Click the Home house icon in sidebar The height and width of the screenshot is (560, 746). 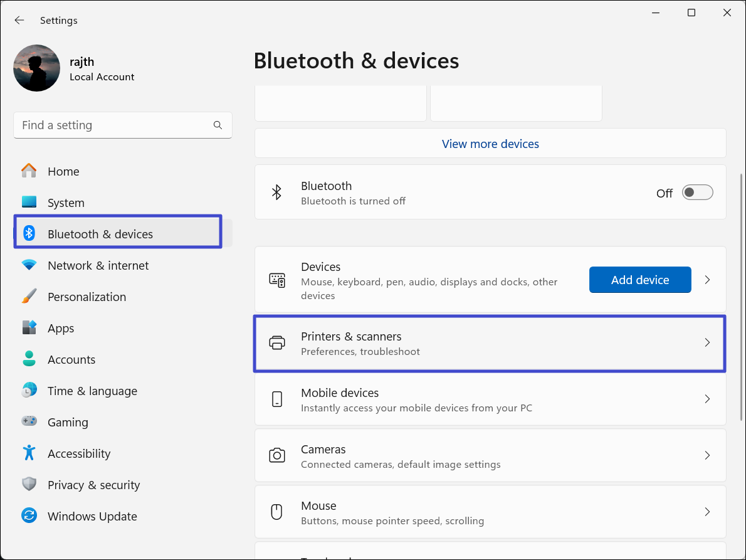pos(29,171)
